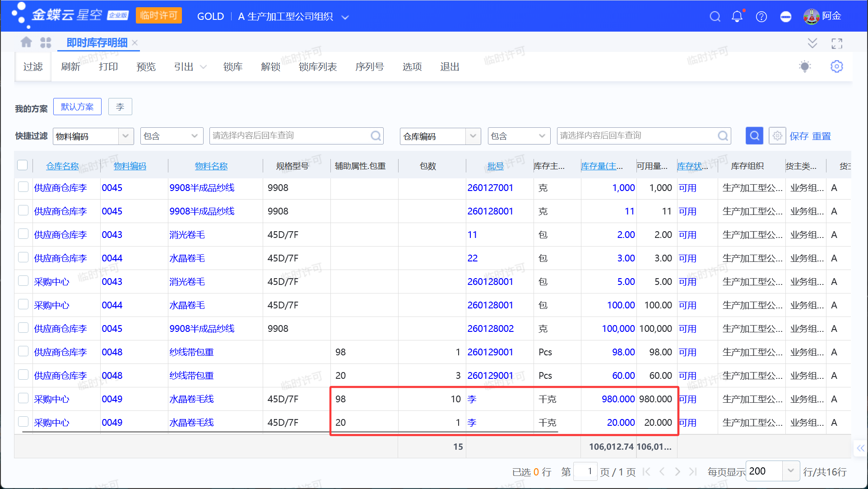
Task: Tick the checkbox for batch 260127001 row
Action: (x=23, y=187)
